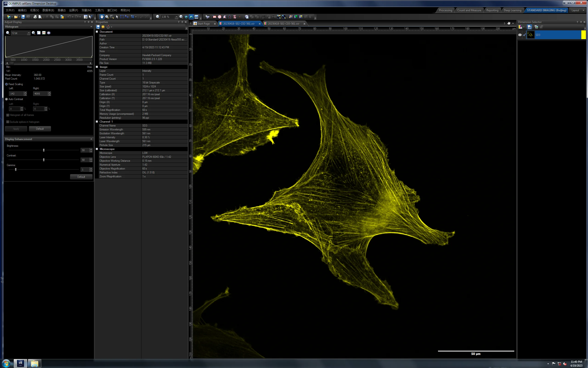
Task: Toggle SD3 channel visibility eye
Action: pos(520,35)
